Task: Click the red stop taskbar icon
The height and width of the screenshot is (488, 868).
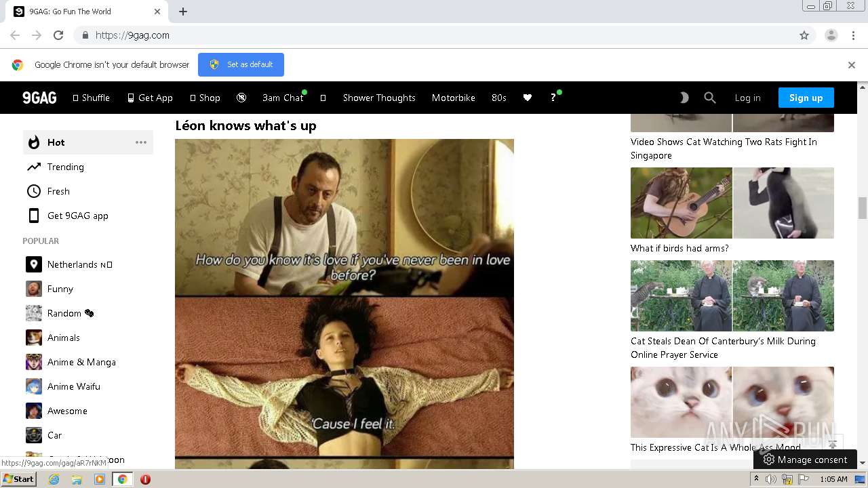Action: point(145,479)
